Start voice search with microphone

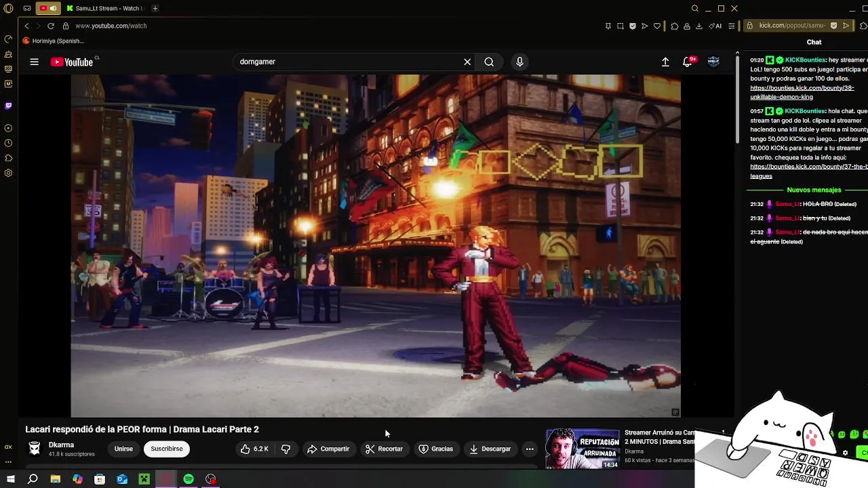coord(519,62)
